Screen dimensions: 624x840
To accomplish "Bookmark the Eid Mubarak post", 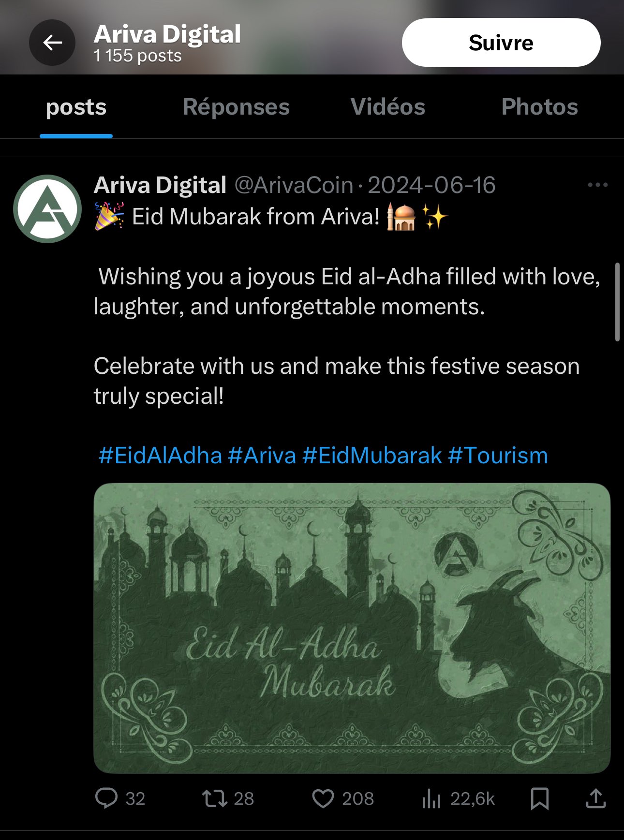I will point(539,798).
